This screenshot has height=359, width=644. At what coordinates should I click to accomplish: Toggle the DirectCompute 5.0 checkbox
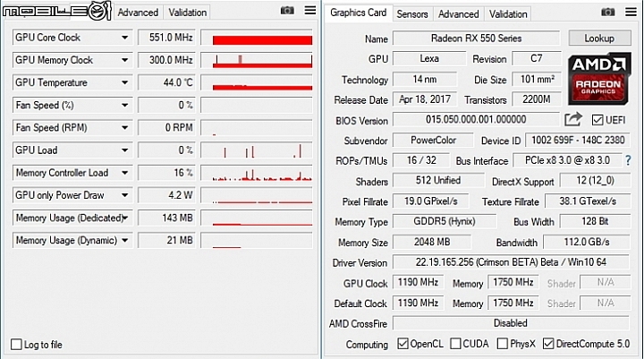[548, 344]
